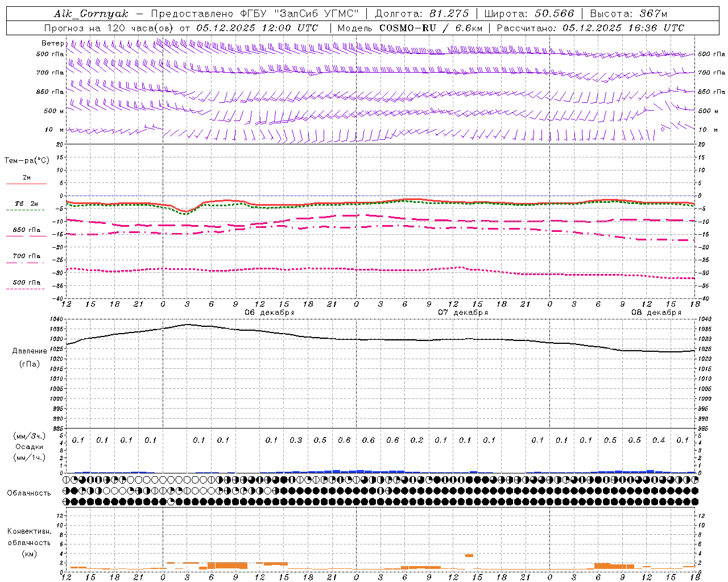Click the 07 декабря date label
Image resolution: width=728 pixels, height=582 pixels.
point(463,313)
